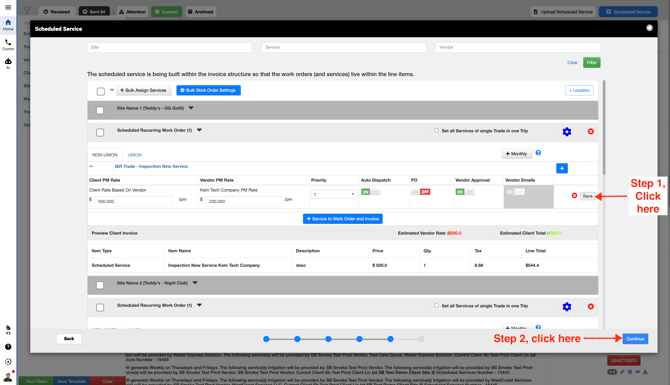The height and width of the screenshot is (385, 670).
Task: Expand Site 1 Scheduled Recurring Work Order arrow
Action: (199, 130)
